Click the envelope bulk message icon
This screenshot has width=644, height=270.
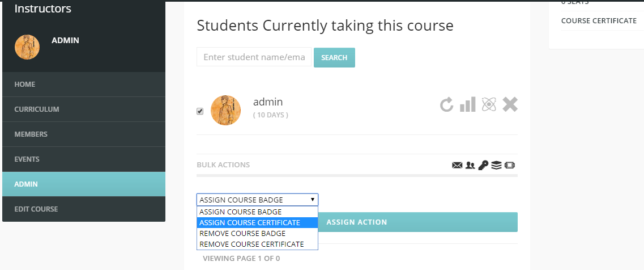pos(457,166)
